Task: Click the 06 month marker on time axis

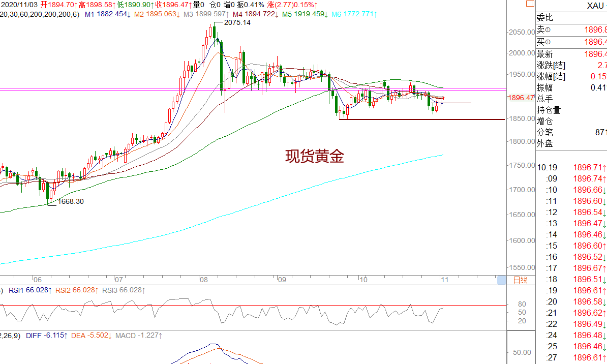Action: (x=37, y=280)
